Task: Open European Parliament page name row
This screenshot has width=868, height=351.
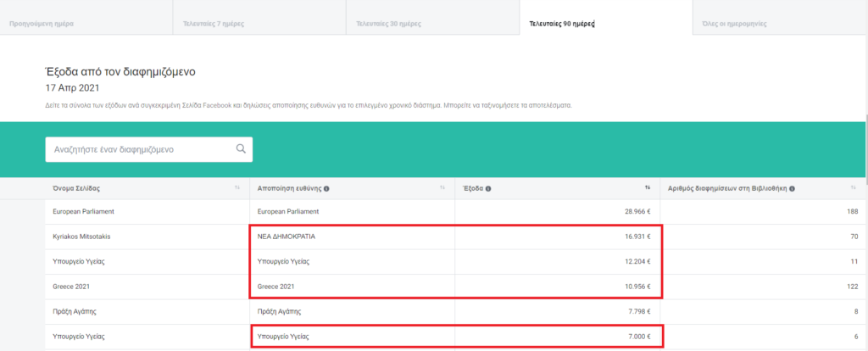Action: 83,211
